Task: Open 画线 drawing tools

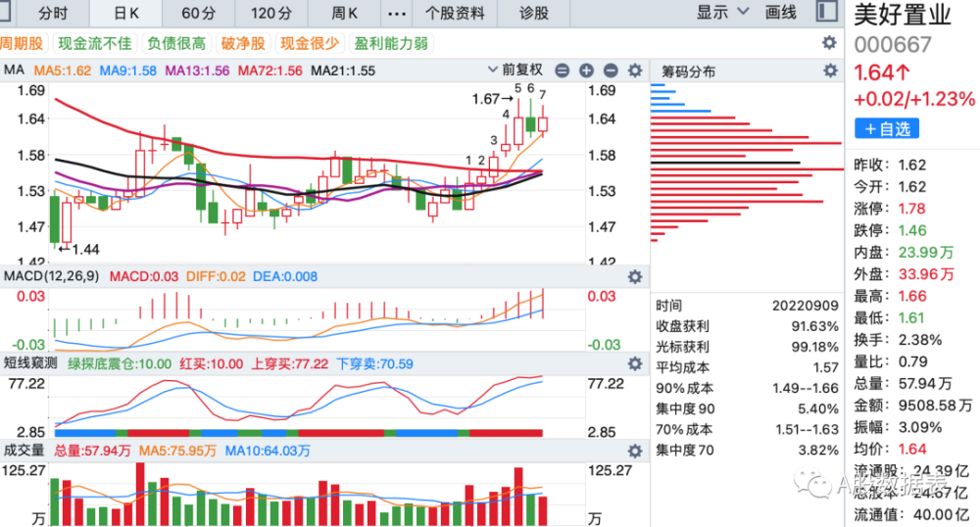Action: pos(781,13)
